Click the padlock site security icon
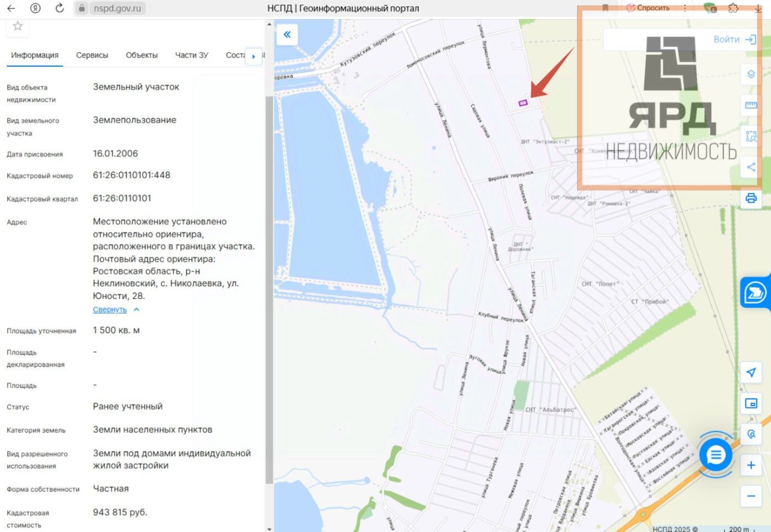The image size is (771, 532). pyautogui.click(x=81, y=8)
